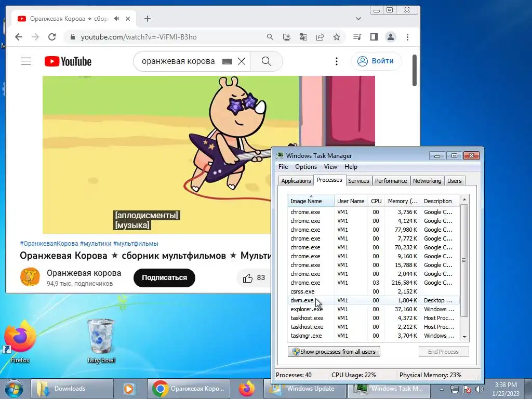Image resolution: width=532 pixels, height=399 pixels.
Task: Reload the YouTube page
Action: [x=52, y=37]
